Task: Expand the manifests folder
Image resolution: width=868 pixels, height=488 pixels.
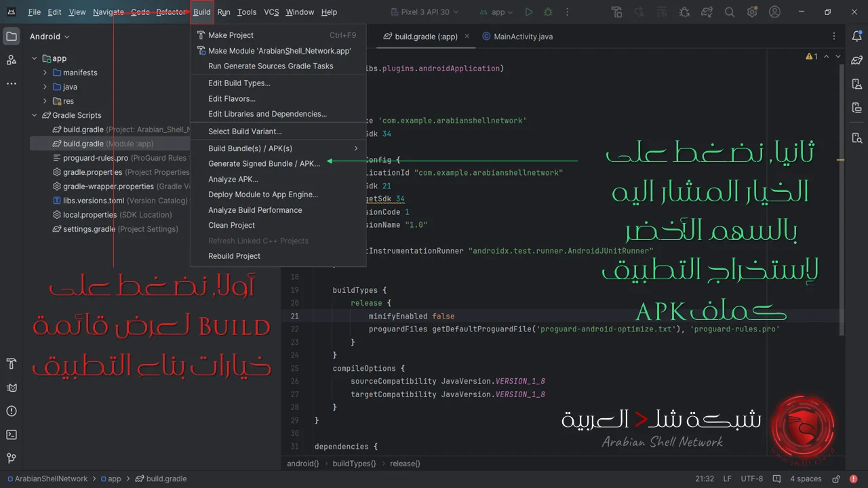Action: [45, 73]
